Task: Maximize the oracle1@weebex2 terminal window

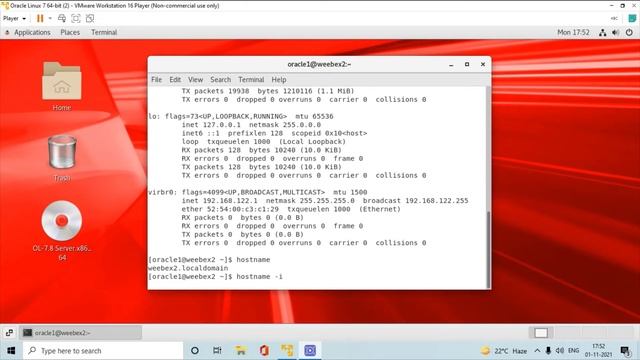Action: coord(467,64)
